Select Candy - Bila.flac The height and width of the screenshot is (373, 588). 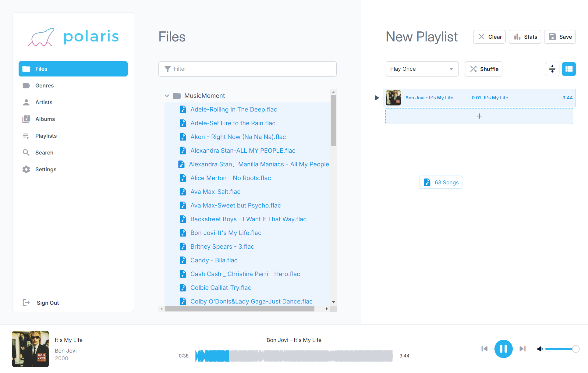click(214, 260)
